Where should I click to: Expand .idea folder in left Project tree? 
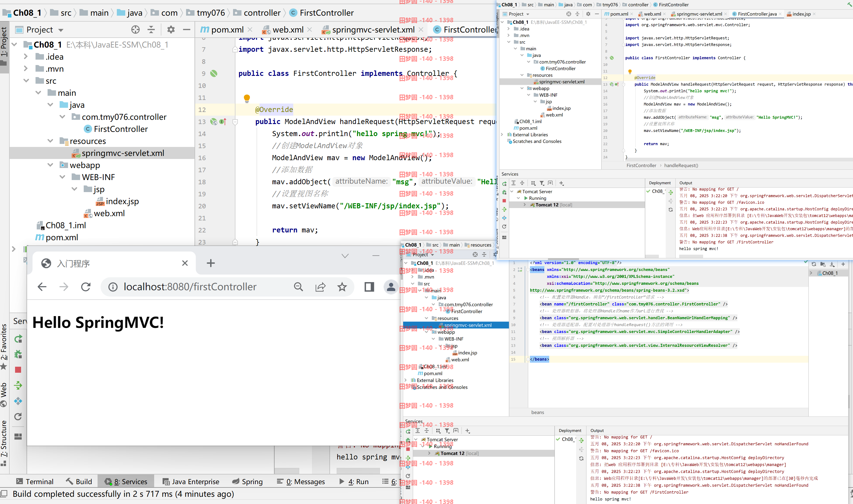click(x=26, y=56)
